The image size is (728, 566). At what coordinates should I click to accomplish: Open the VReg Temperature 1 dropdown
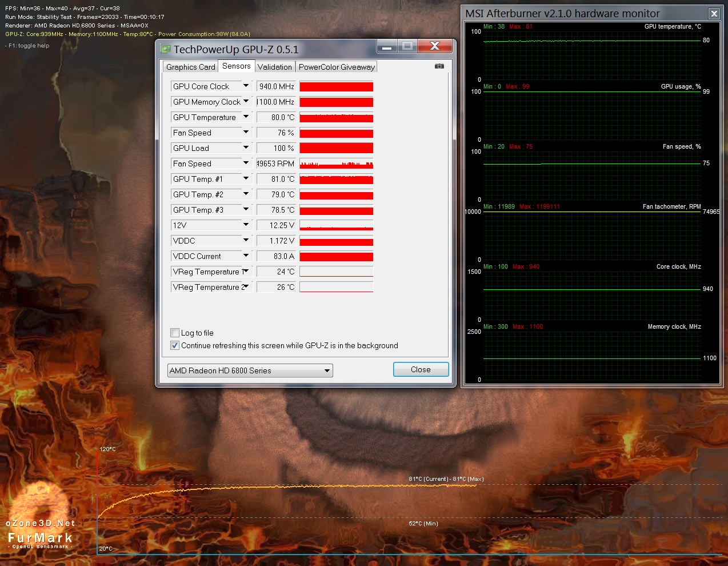246,271
